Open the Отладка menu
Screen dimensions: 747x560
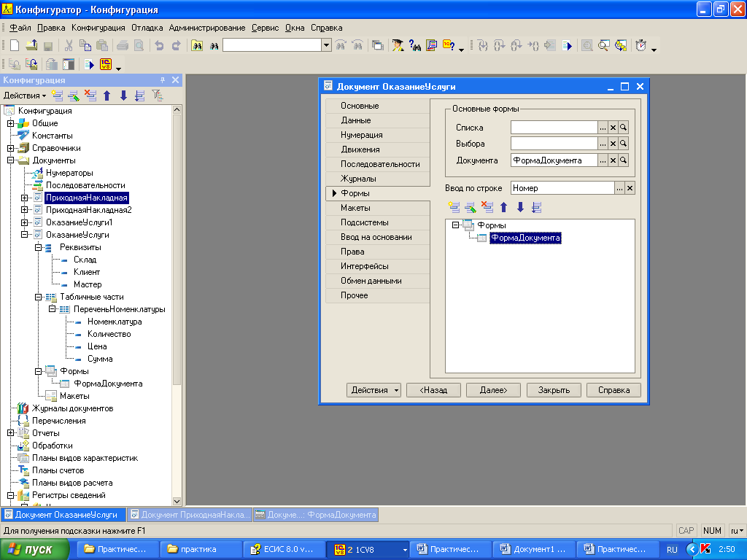click(147, 28)
